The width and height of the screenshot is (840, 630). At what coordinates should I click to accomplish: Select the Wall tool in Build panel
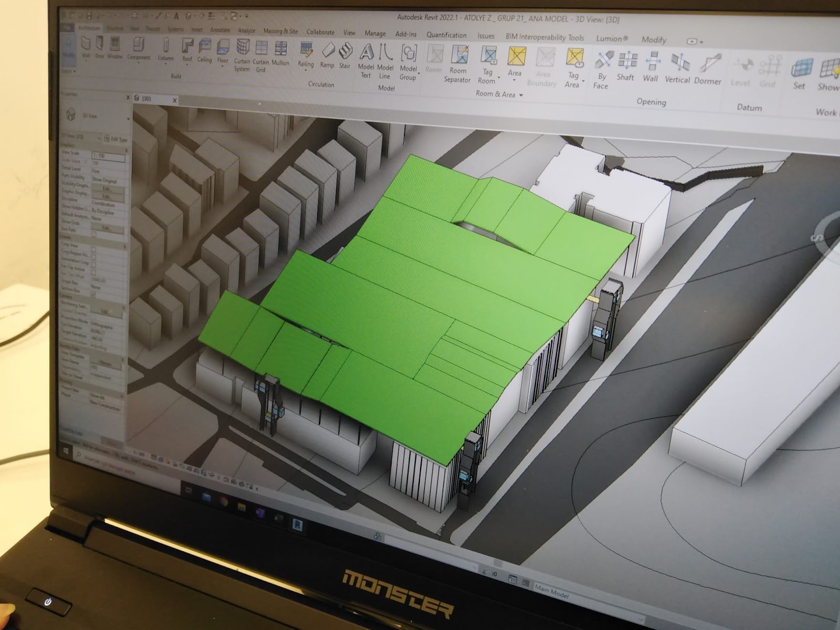pyautogui.click(x=86, y=47)
